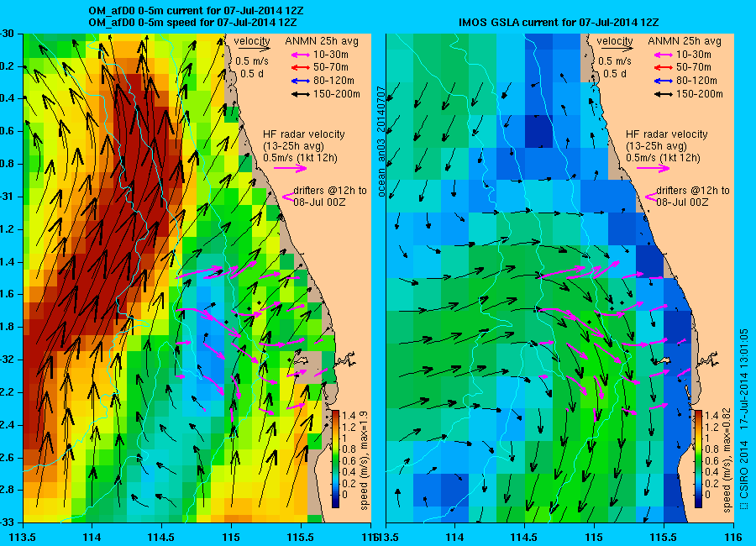Viewport: 756px width, 546px height.
Task: Click the blue 80-120m arrow in left legend
Action: tap(301, 81)
